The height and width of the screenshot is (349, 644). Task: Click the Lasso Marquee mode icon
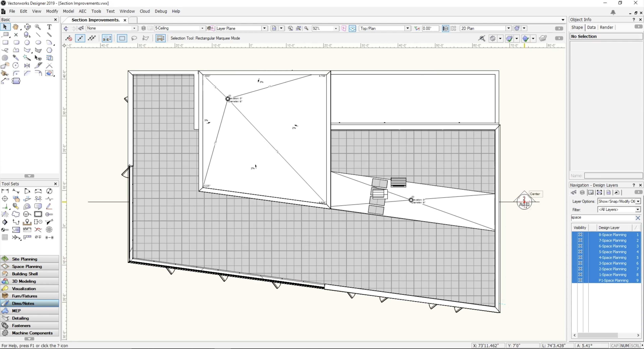tap(134, 38)
